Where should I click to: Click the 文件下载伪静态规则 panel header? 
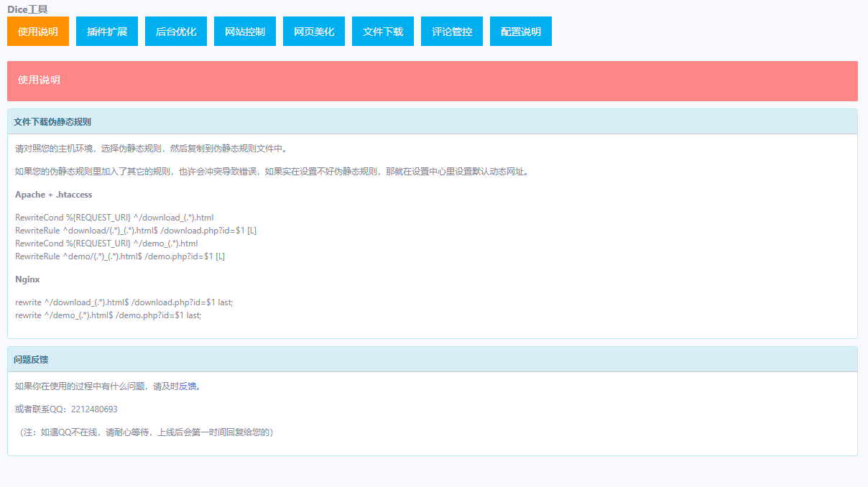pos(433,122)
